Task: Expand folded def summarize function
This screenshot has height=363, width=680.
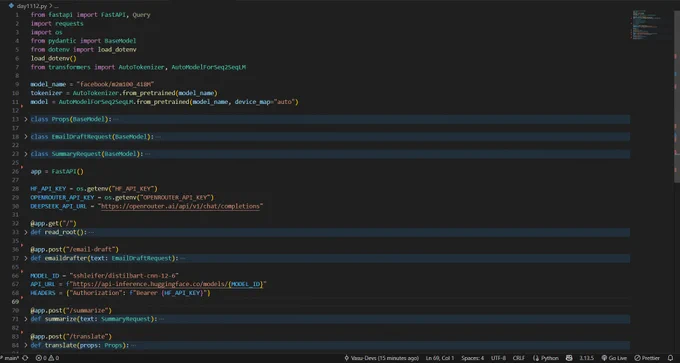Action: click(26, 319)
